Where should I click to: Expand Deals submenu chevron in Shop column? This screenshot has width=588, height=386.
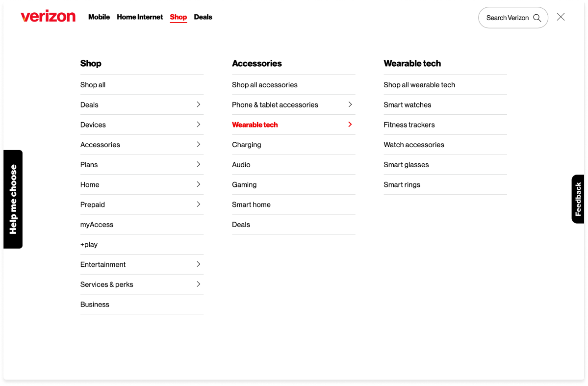(x=199, y=104)
